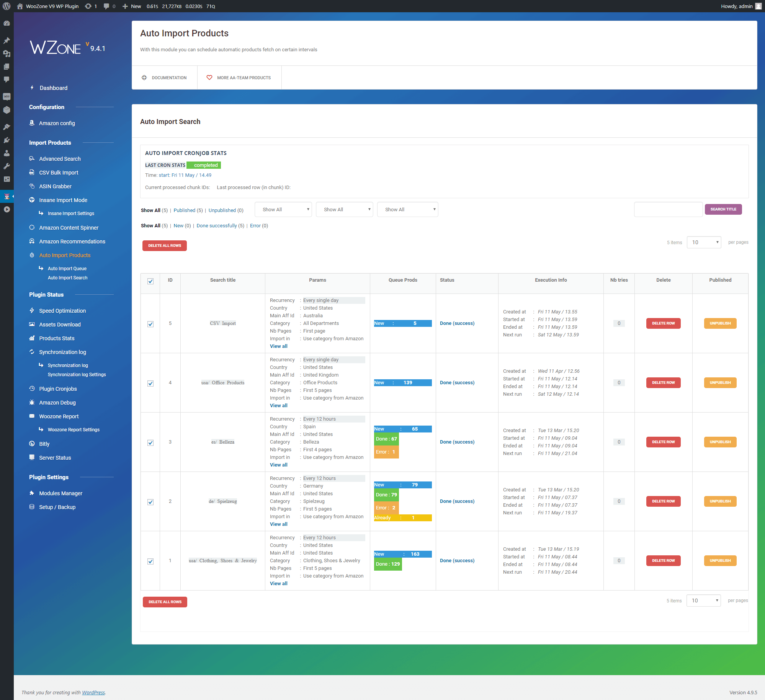The height and width of the screenshot is (700, 765).
Task: Click the ASIN Grabber icon
Action: coord(32,186)
